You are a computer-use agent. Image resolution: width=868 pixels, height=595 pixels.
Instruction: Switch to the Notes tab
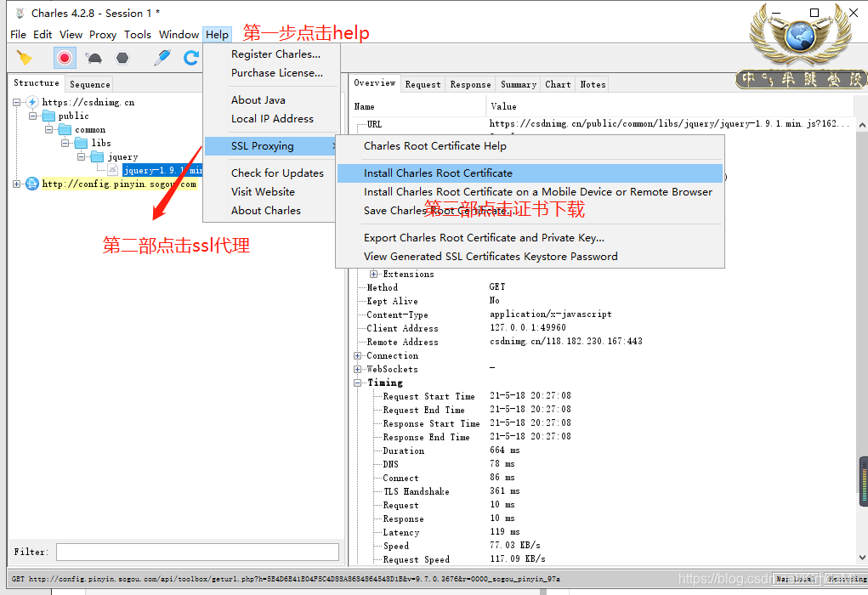tap(593, 84)
